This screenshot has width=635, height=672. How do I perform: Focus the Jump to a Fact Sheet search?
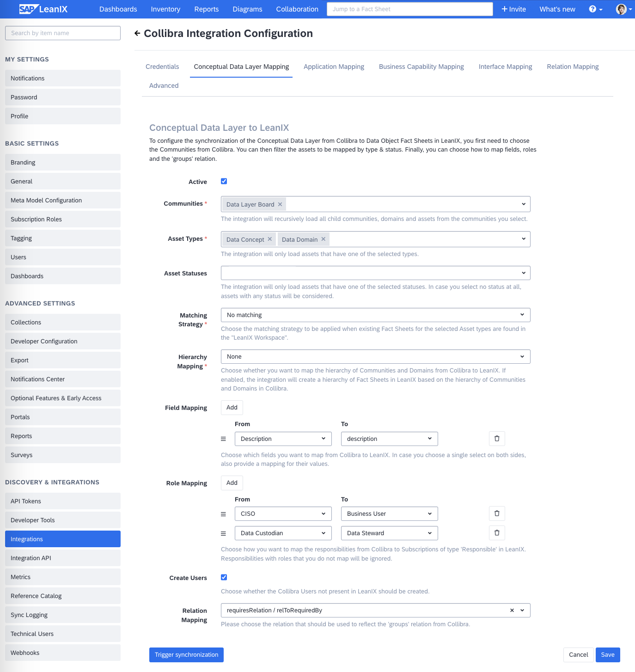click(x=410, y=9)
